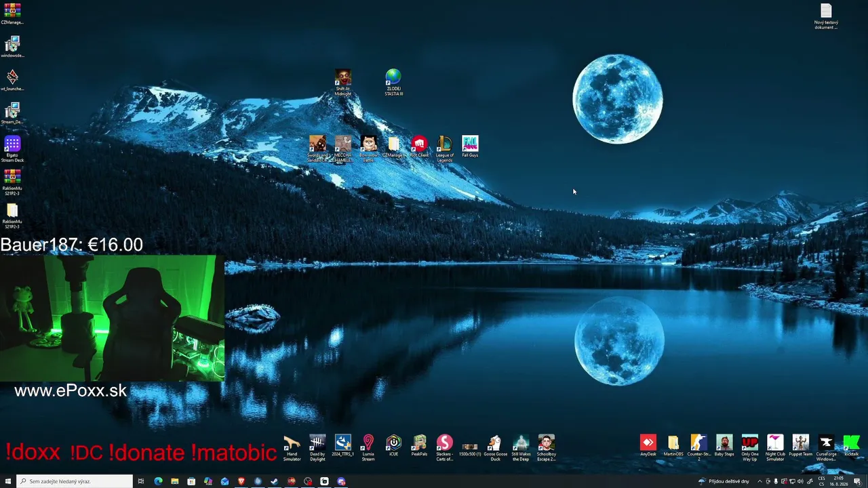This screenshot has width=868, height=488.
Task: Launch AnyDesk from the desktop
Action: click(648, 446)
